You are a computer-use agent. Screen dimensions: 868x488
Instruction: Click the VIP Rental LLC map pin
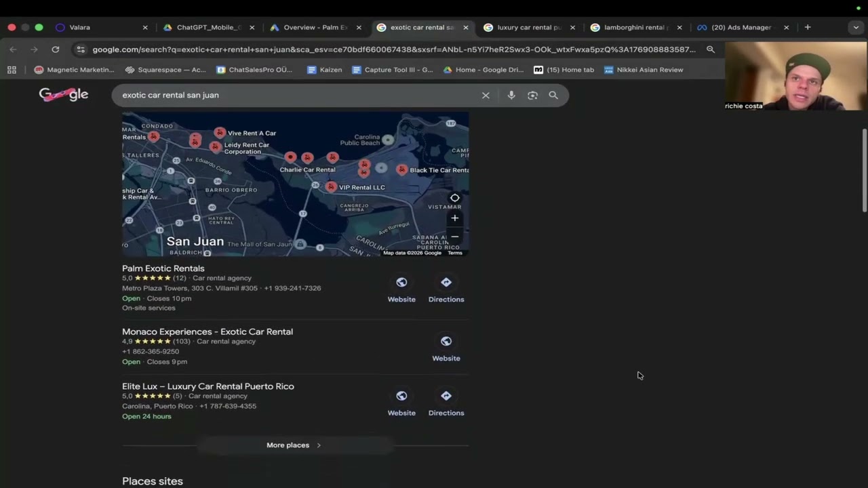pyautogui.click(x=331, y=186)
